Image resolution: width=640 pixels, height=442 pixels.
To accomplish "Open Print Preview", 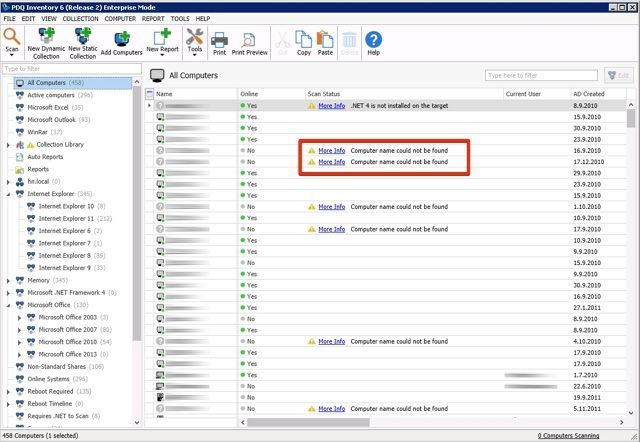I will tap(249, 44).
